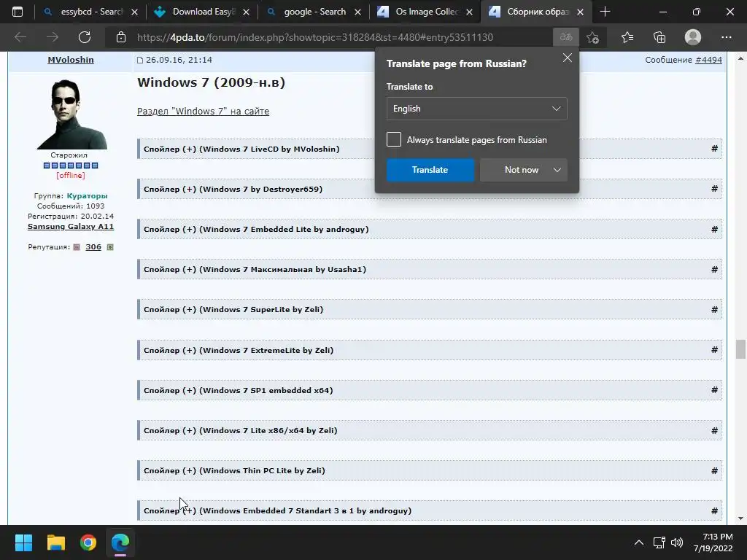Open reputation value 306 link

click(93, 247)
